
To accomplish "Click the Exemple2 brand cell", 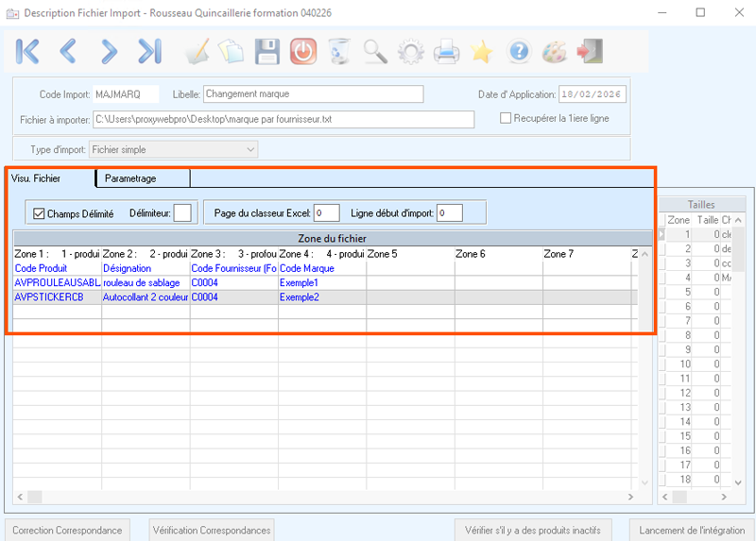I will [x=322, y=297].
